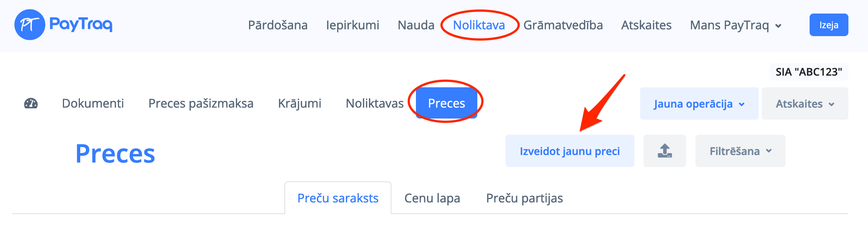868x225 pixels.
Task: Select the Preču saraksts tab
Action: click(x=338, y=198)
